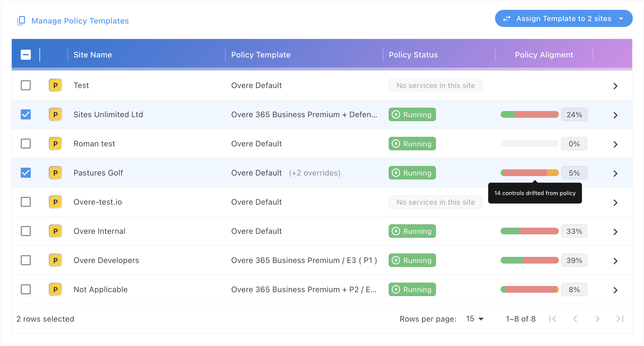644x346 pixels.
Task: Click the play icon in Pastures Golf Running status
Action: 396,173
